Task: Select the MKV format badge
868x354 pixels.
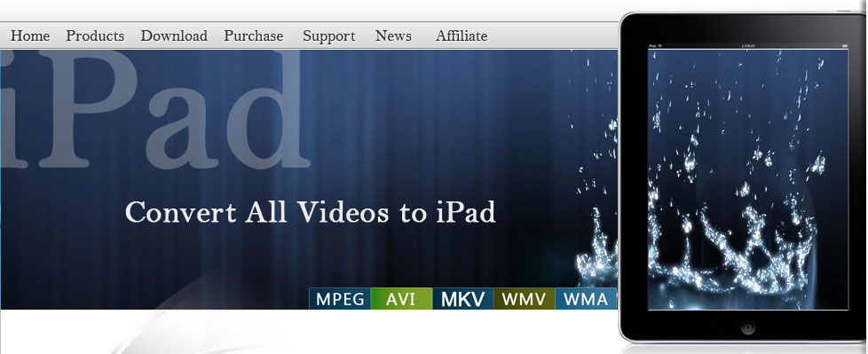Action: [x=462, y=299]
